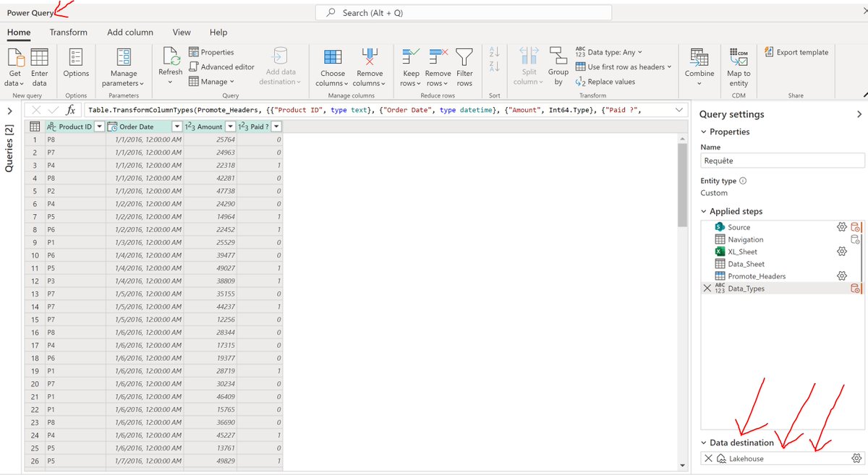Open the Options dialog

[x=76, y=64]
